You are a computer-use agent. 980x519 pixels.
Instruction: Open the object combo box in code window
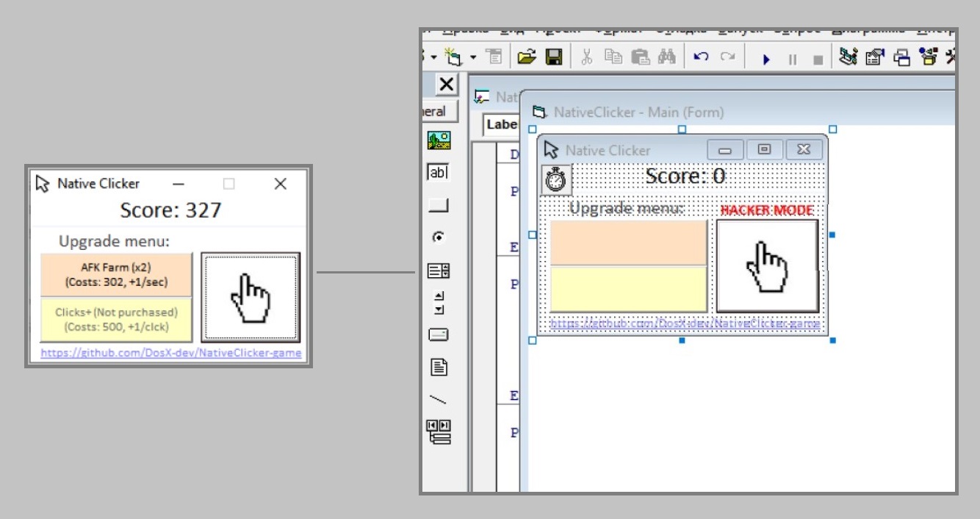pyautogui.click(x=502, y=124)
